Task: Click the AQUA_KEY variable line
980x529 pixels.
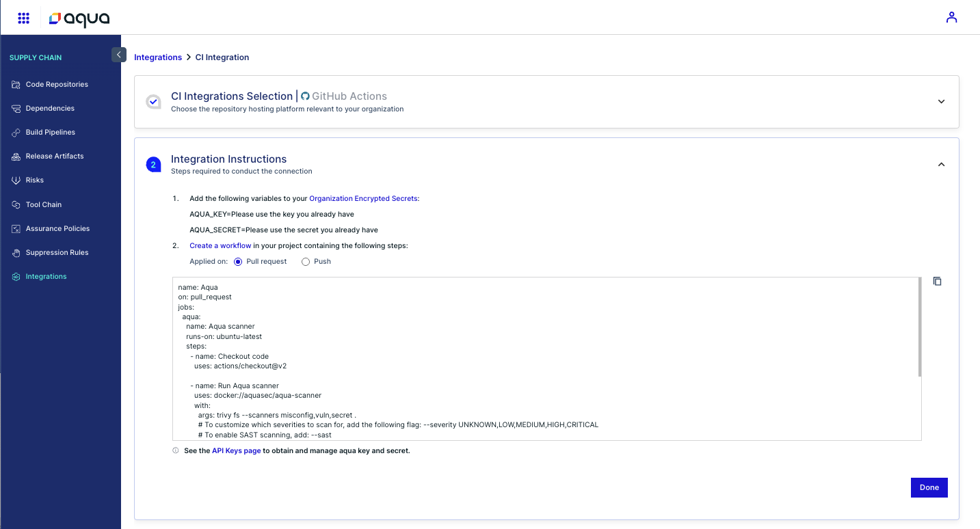Action: [272, 215]
